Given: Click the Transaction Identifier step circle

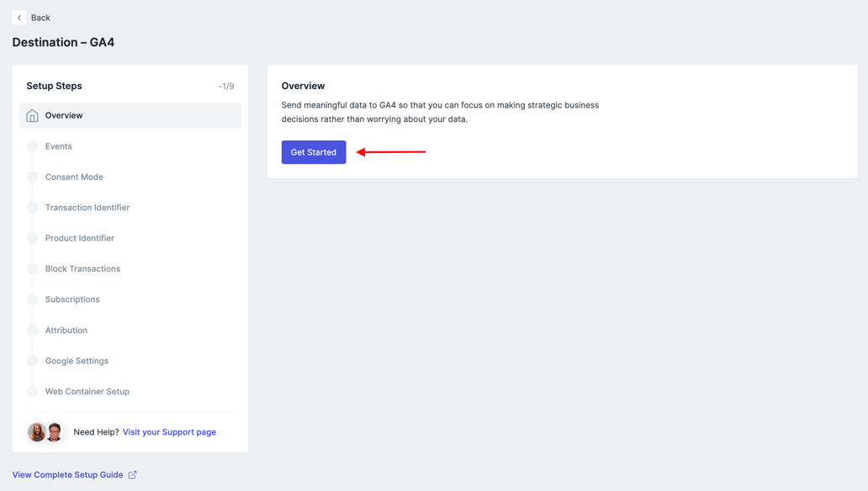Looking at the screenshot, I should coord(33,208).
